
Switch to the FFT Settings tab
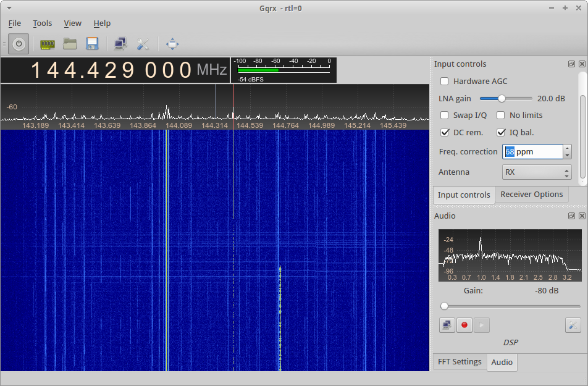[x=460, y=362]
